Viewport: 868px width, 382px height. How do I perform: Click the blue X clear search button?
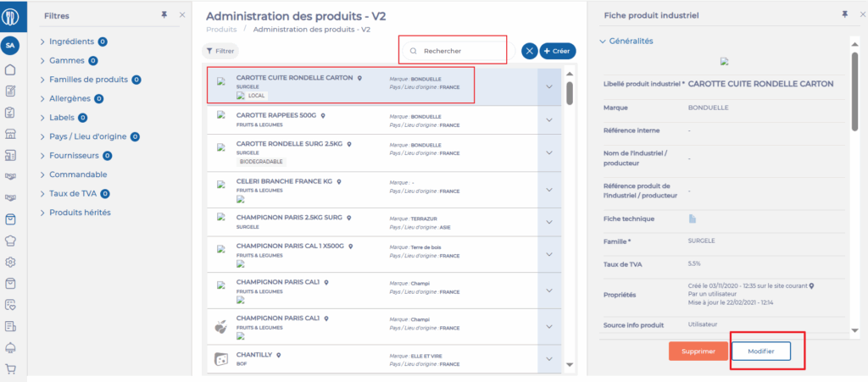[529, 51]
